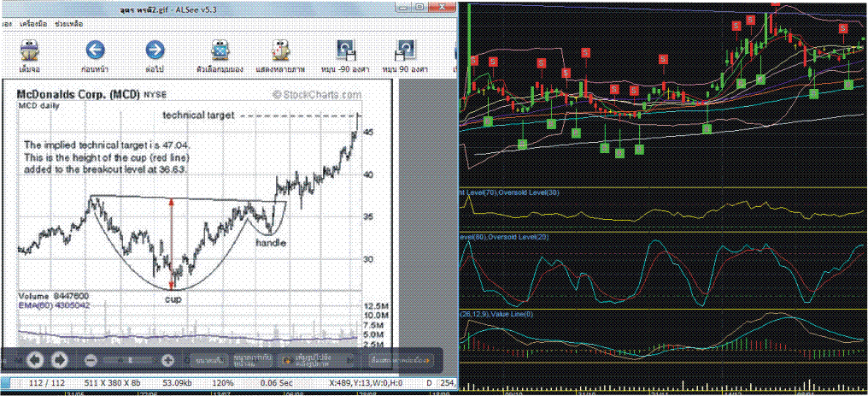Screen dimensions: 868x396
Task: Switch ALSee to full screen (เต็มจอ)
Action: pyautogui.click(x=28, y=57)
